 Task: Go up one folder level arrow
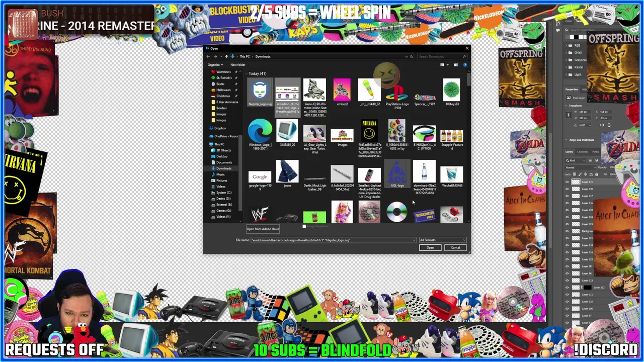[x=226, y=56]
